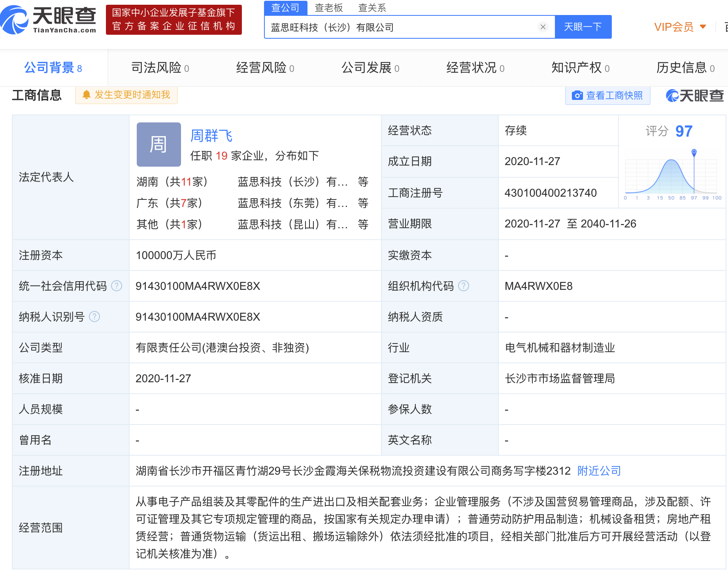Image resolution: width=728 pixels, height=571 pixels.
Task: Select the 查老板 search mode
Action: (328, 8)
